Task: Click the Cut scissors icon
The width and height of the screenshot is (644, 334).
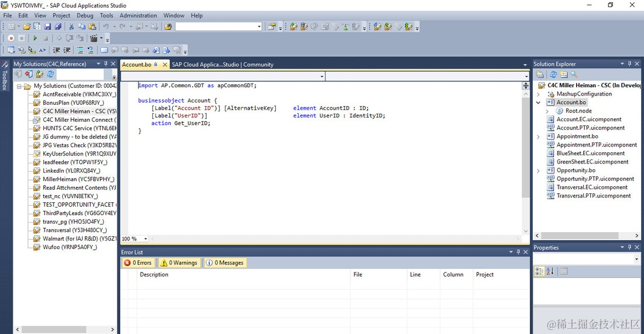Action: point(71,26)
